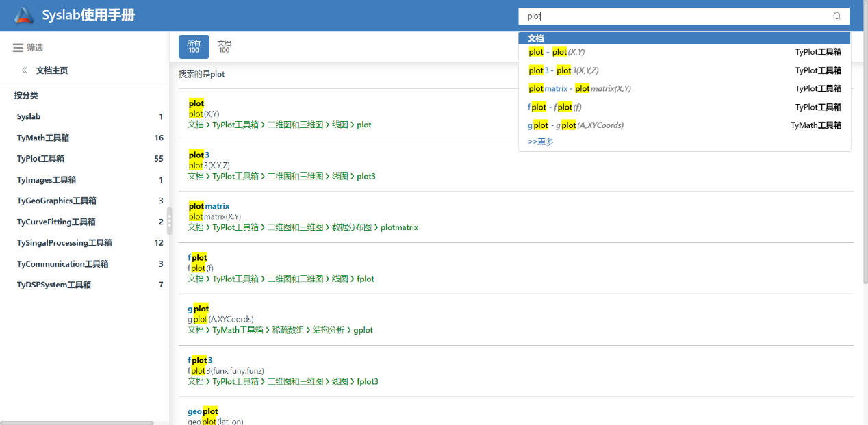This screenshot has height=425, width=868.
Task: Filter by TySingalProcessing工具箱 category
Action: (64, 243)
